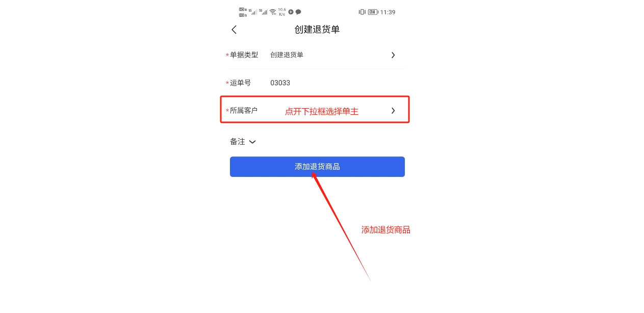Tap the first 5G signal strength icon
Image resolution: width=644 pixels, height=313 pixels.
[253, 12]
